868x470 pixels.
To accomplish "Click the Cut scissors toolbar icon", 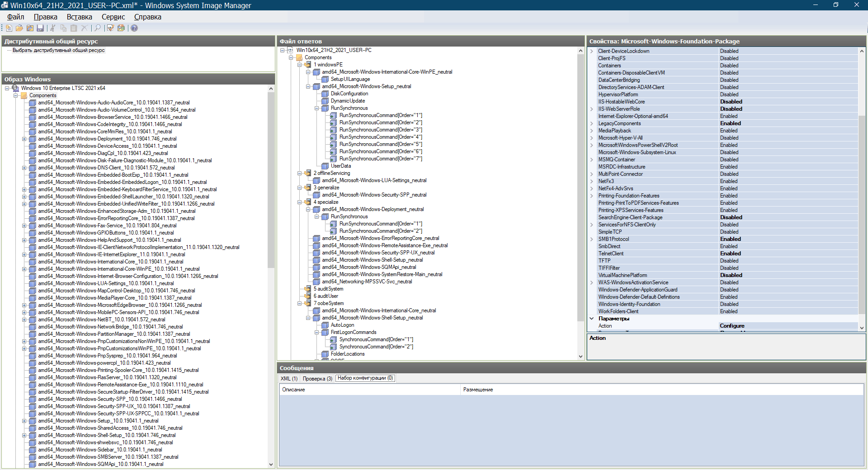I will [x=52, y=28].
